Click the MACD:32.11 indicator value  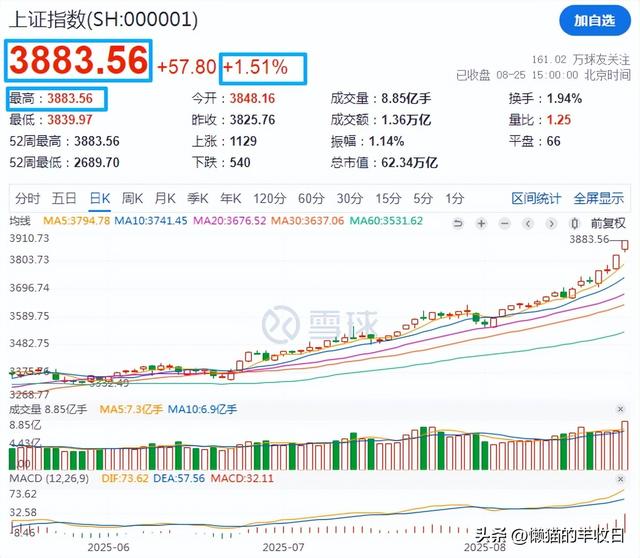[242, 478]
